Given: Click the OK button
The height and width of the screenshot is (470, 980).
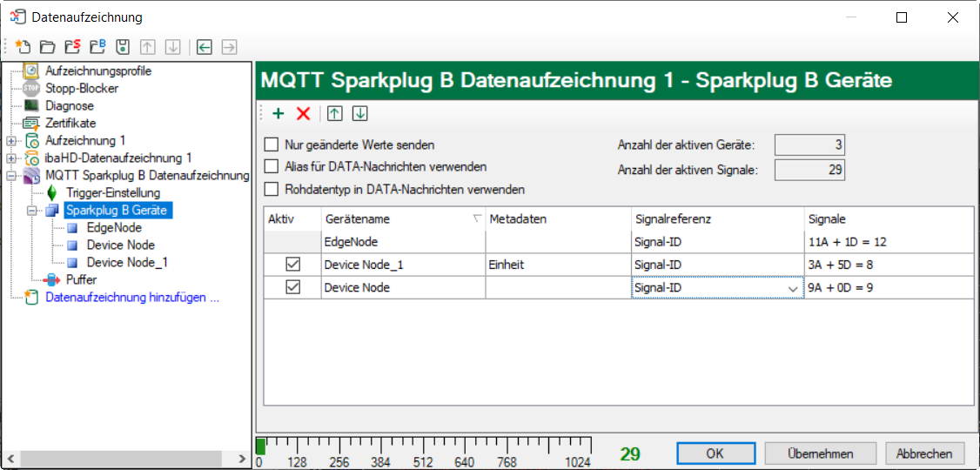Looking at the screenshot, I should pyautogui.click(x=715, y=453).
